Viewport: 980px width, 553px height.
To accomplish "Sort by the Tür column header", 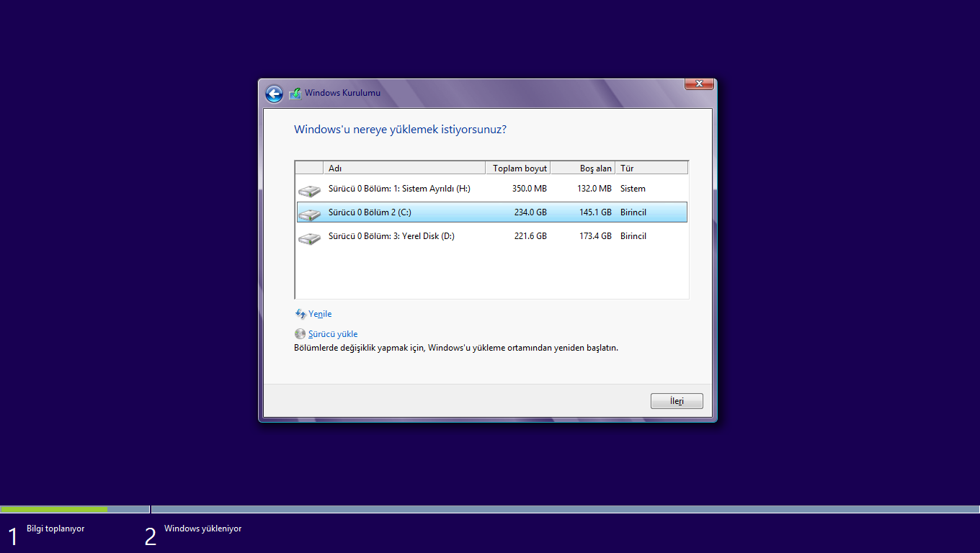I will 652,168.
